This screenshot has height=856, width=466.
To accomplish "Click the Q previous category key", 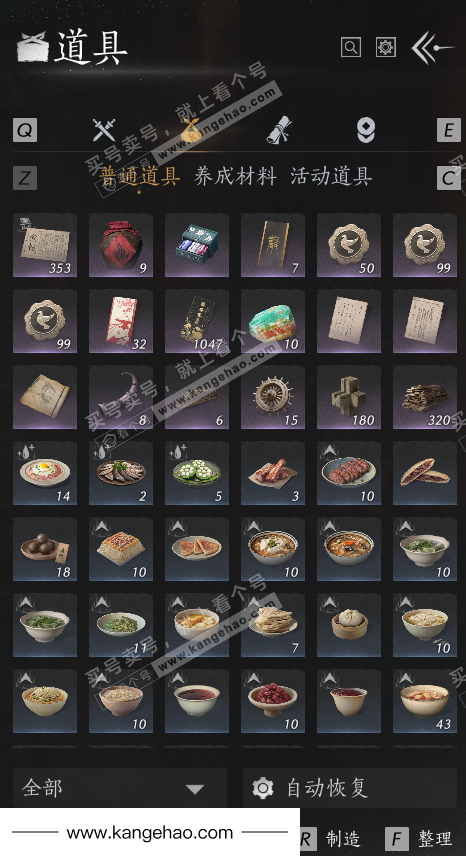I will 25,130.
